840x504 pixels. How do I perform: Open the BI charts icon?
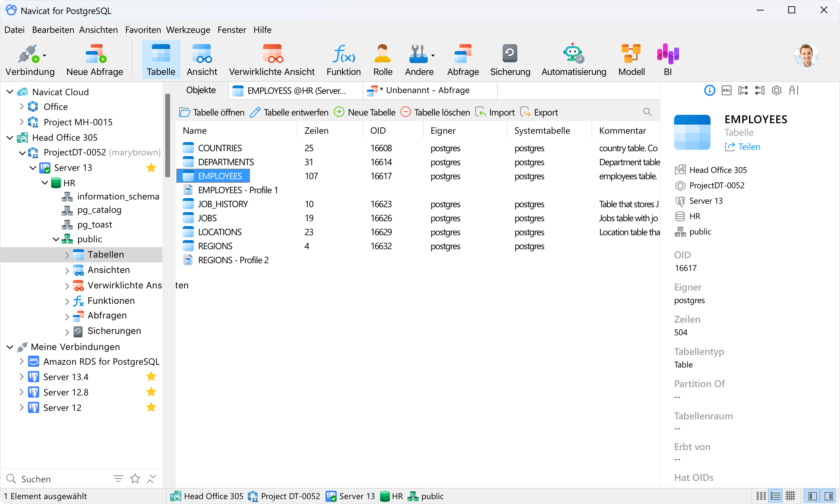[x=668, y=60]
